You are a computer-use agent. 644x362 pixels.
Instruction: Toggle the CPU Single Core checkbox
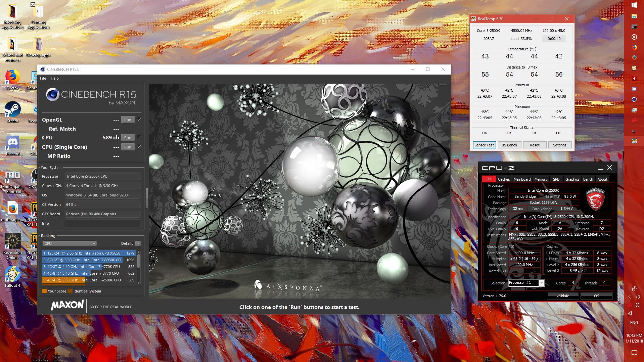click(139, 147)
